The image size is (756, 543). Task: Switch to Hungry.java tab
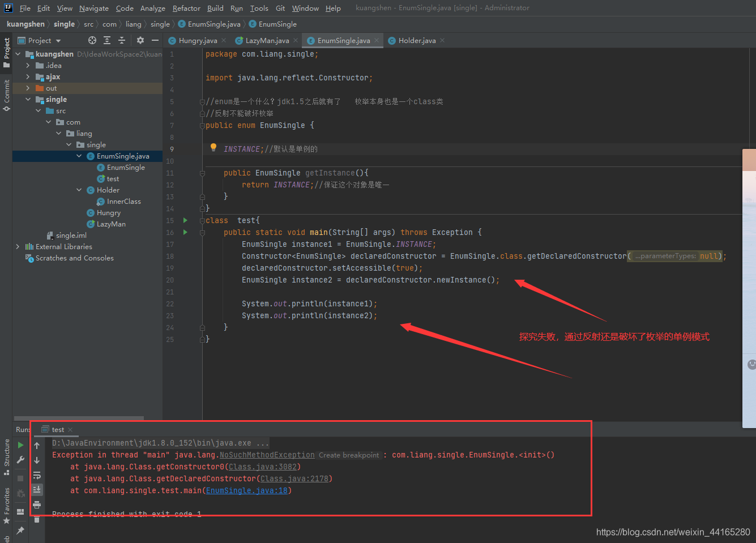point(198,40)
